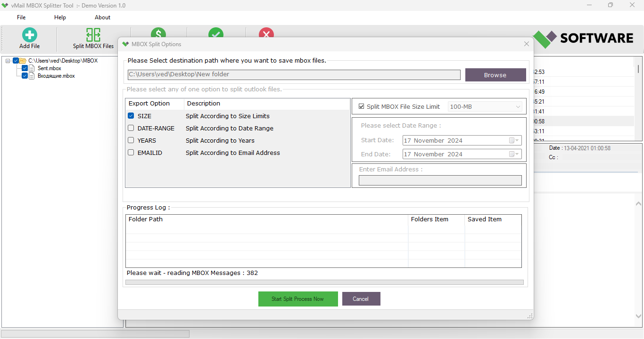The height and width of the screenshot is (339, 644).
Task: Click the green checkmark toolbar icon
Action: [216, 32]
